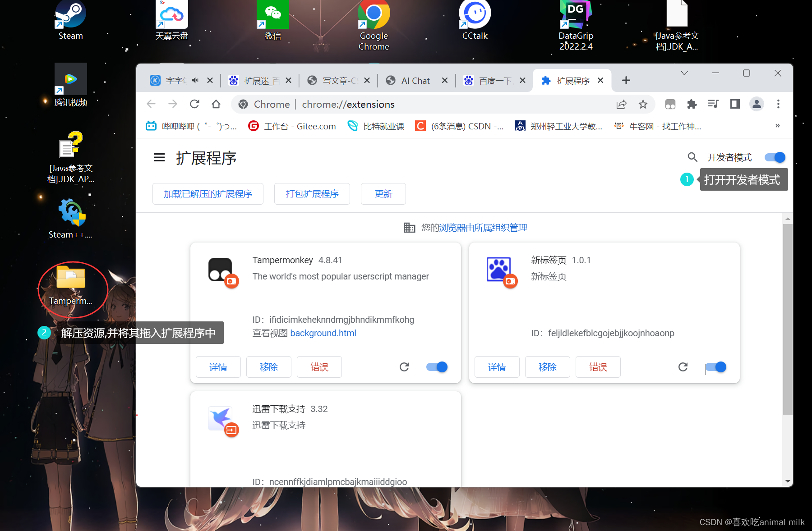Open the background.html view link

(x=323, y=333)
